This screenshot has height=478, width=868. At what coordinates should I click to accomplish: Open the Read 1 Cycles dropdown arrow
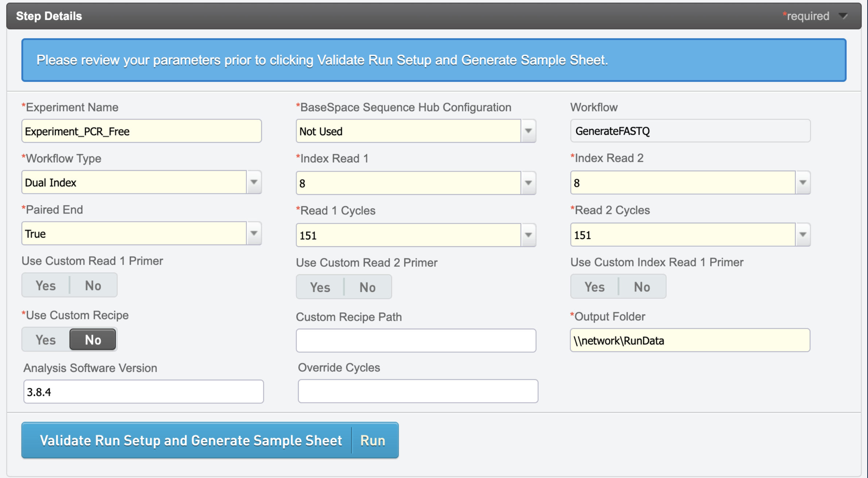pyautogui.click(x=528, y=235)
